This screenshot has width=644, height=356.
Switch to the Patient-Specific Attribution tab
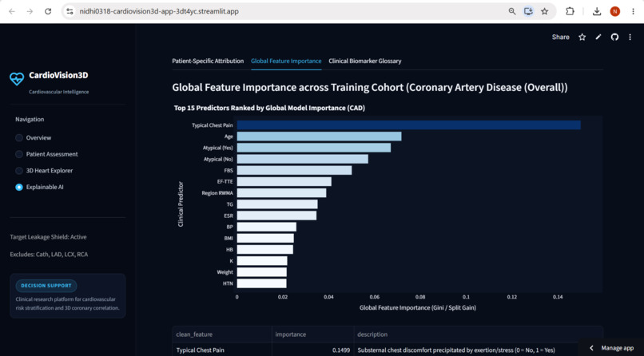[x=208, y=61]
